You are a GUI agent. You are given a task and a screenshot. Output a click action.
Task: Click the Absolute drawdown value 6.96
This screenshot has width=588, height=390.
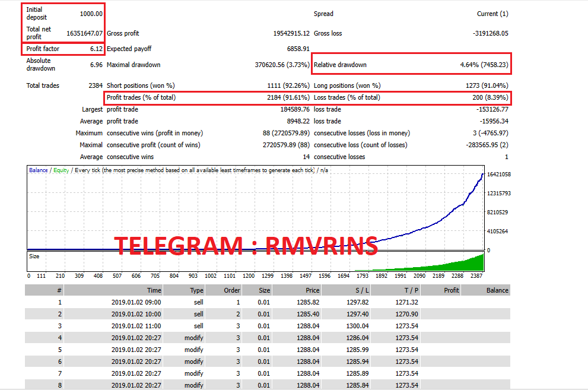click(x=96, y=65)
